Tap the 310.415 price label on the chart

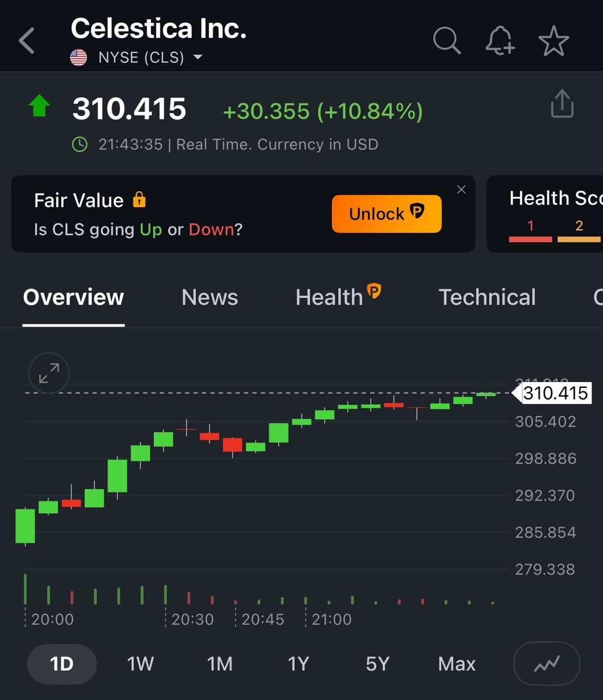[553, 393]
